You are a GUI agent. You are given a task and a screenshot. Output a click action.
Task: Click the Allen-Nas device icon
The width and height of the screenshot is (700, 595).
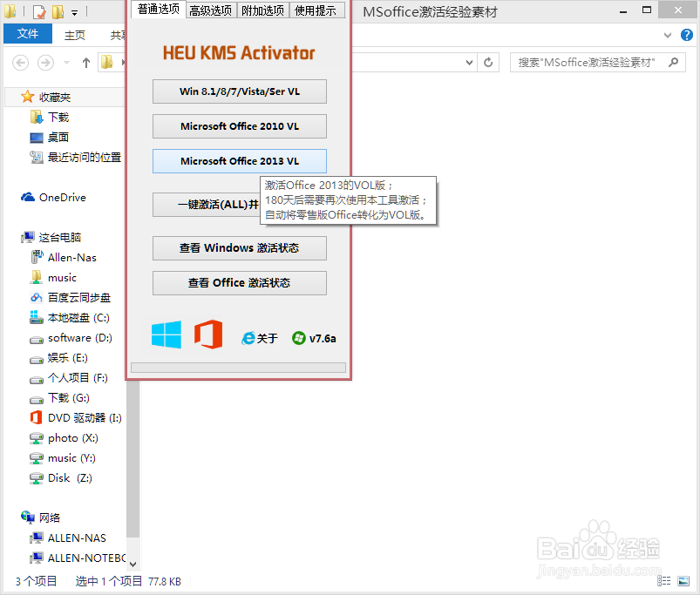(x=36, y=257)
